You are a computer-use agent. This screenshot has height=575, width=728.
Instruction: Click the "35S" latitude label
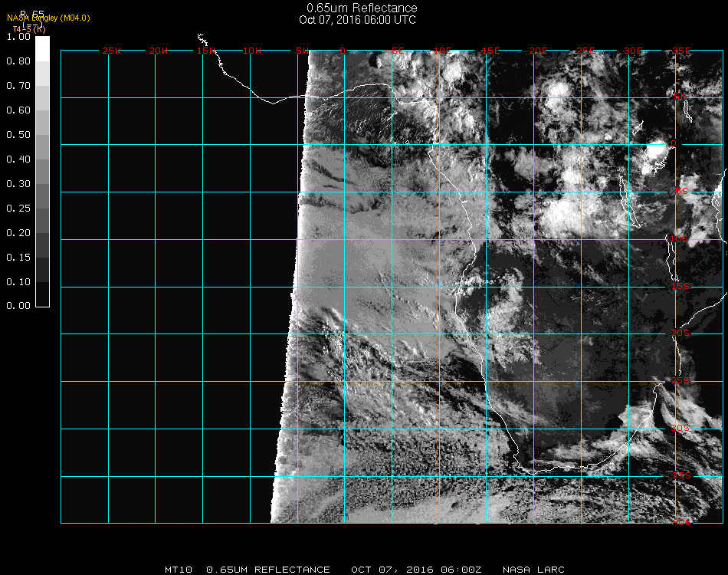[x=682, y=475]
